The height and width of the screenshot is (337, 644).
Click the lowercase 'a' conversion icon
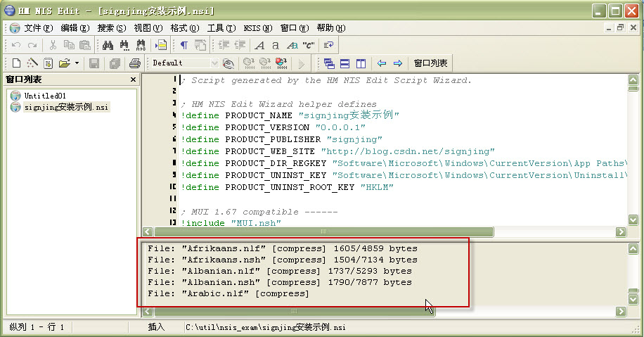pos(276,45)
